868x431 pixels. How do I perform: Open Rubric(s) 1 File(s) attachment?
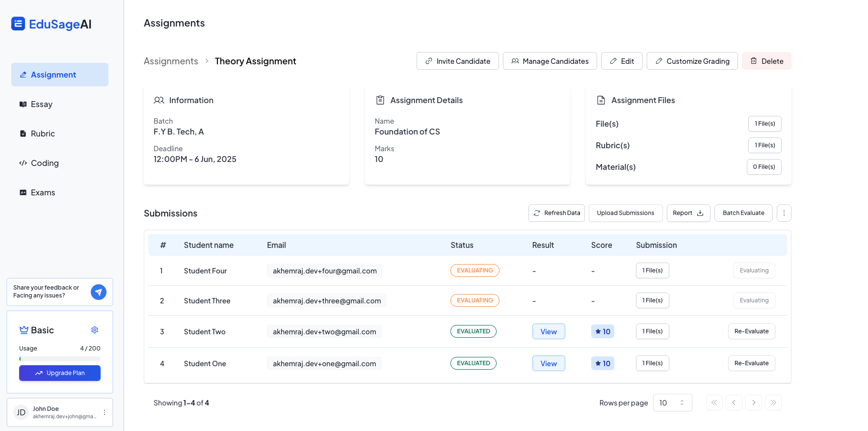click(x=764, y=145)
